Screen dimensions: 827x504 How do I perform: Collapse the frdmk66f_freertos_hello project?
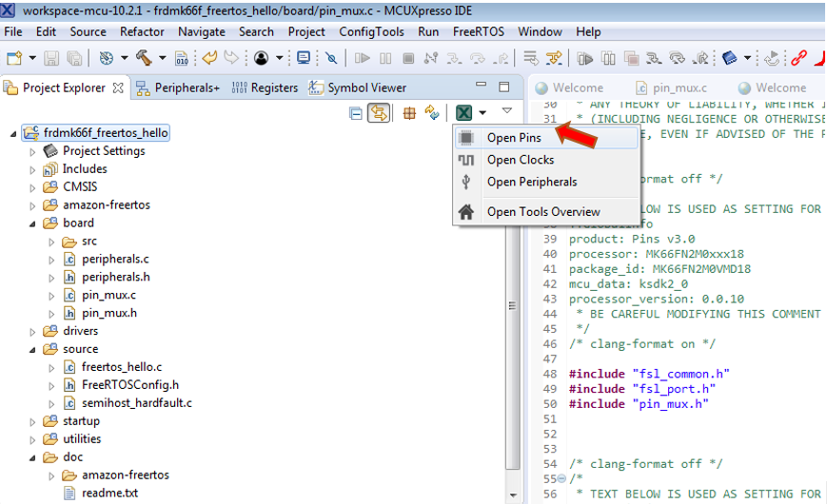tap(13, 133)
